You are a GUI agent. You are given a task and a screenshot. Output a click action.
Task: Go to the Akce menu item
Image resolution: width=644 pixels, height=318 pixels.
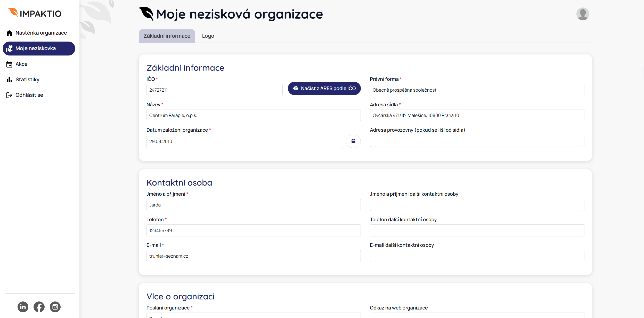tap(21, 64)
